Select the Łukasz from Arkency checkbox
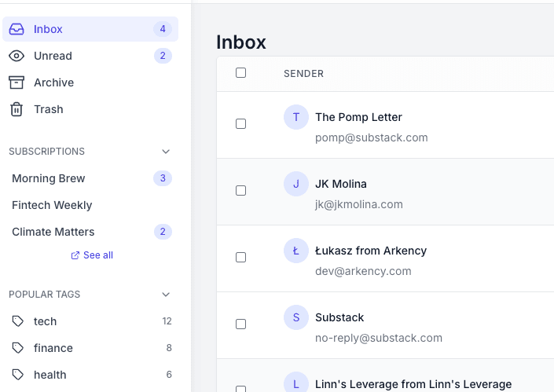Viewport: 554px width, 392px height. tap(241, 257)
